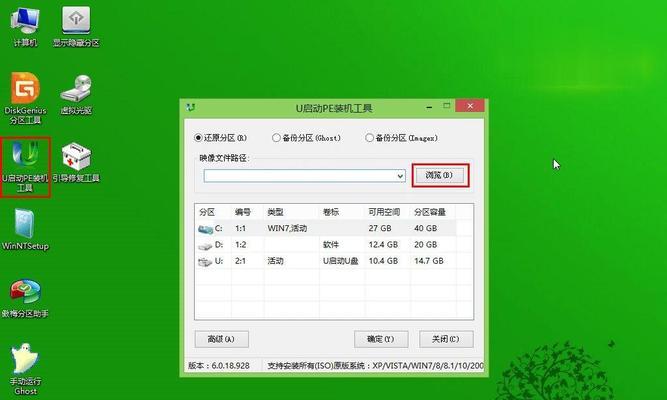Launch 手动运行 Ghost icon

coord(25,369)
